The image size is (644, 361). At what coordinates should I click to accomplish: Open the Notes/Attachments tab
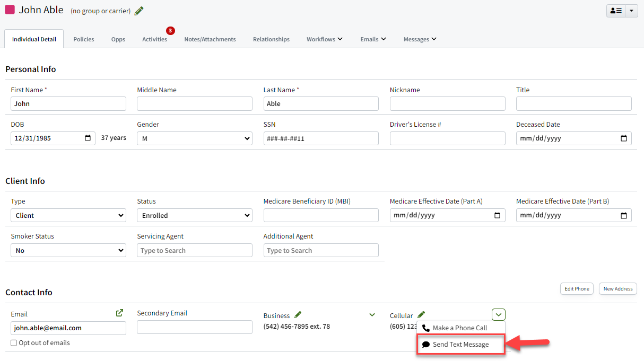tap(210, 39)
